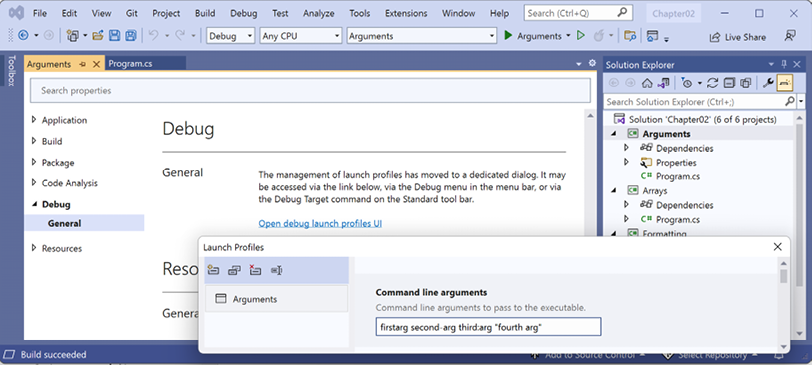The height and width of the screenshot is (365, 812).
Task: Select the General item under Debug
Action: [x=84, y=224]
